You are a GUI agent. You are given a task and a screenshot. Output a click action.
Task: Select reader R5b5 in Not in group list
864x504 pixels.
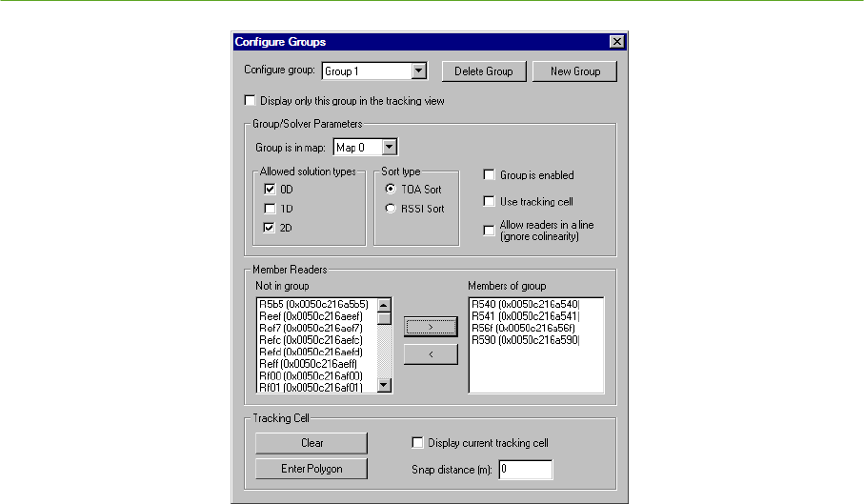[x=317, y=304]
